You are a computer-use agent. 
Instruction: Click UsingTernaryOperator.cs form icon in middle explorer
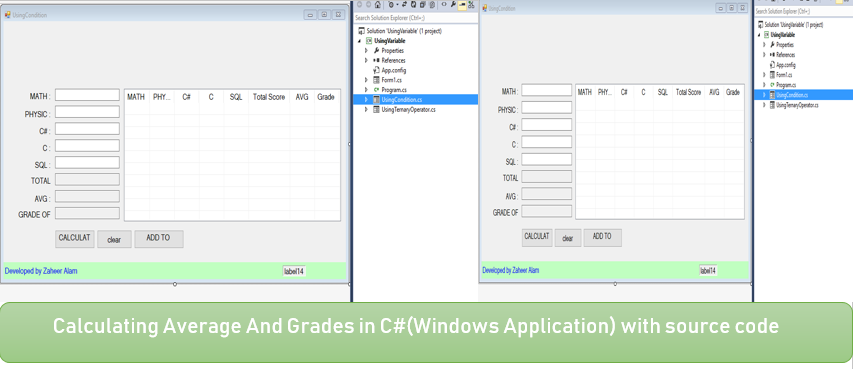pos(376,109)
